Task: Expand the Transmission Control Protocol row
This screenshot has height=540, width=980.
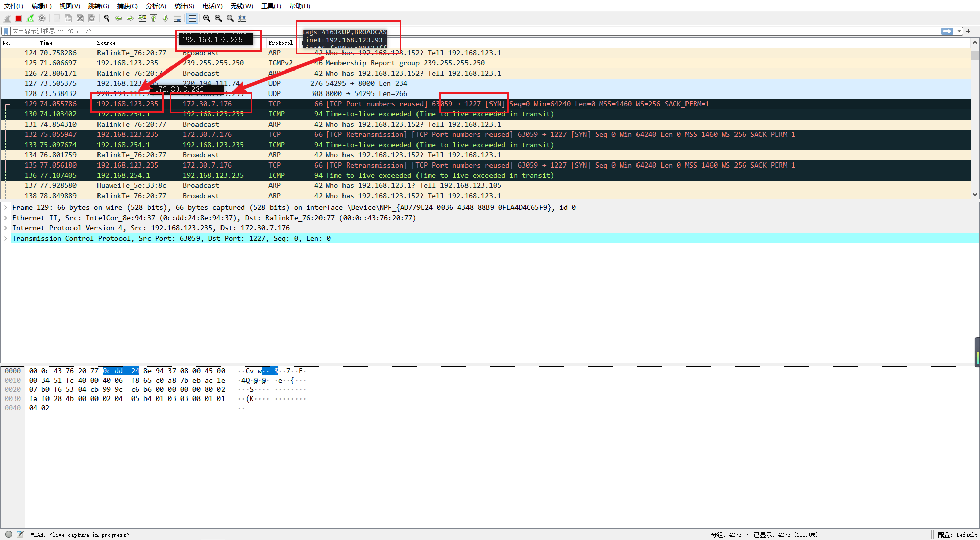Action: (x=6, y=238)
